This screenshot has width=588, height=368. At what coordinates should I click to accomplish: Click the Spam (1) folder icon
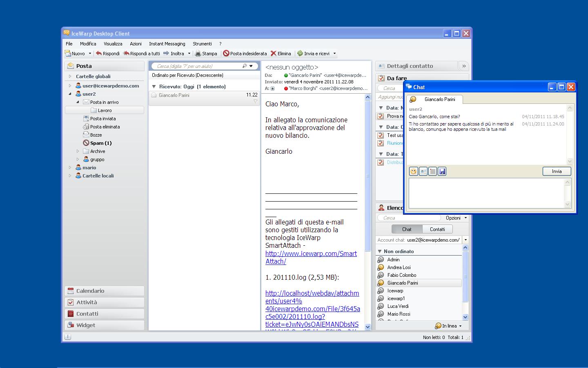click(x=86, y=143)
